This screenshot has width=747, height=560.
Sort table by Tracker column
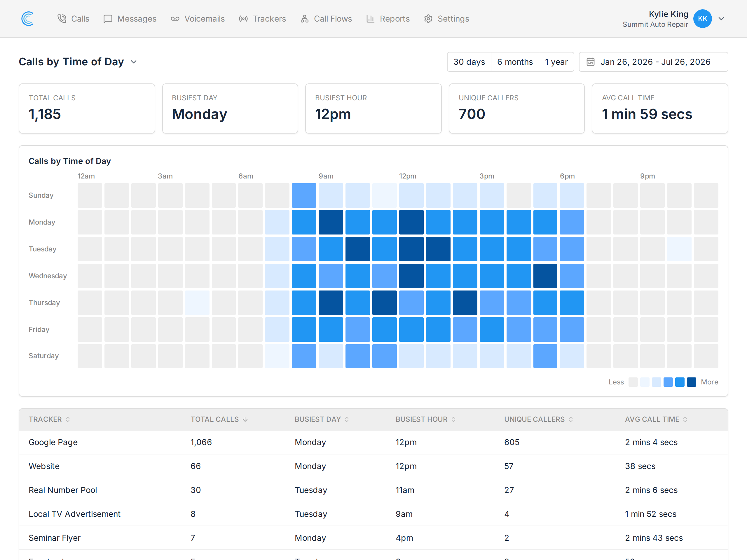[49, 419]
